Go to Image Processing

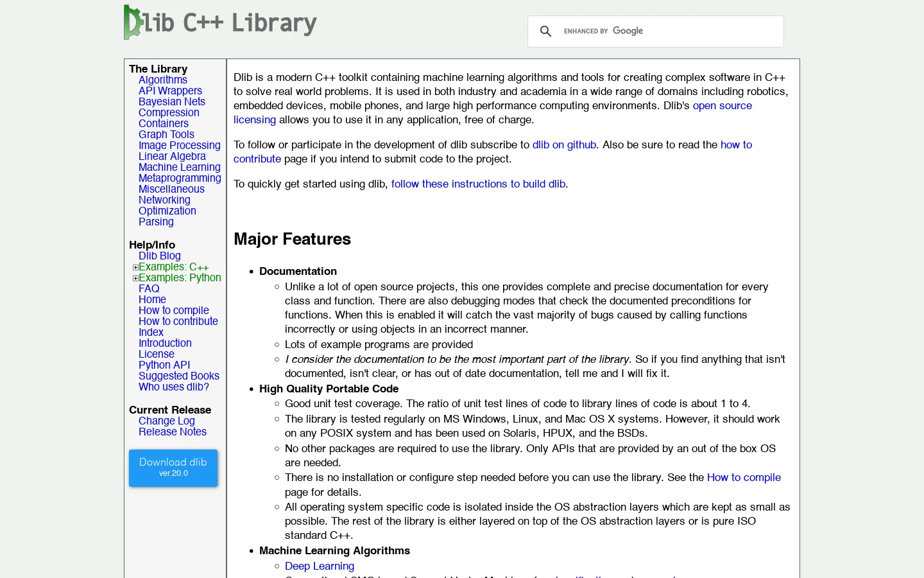coord(180,145)
